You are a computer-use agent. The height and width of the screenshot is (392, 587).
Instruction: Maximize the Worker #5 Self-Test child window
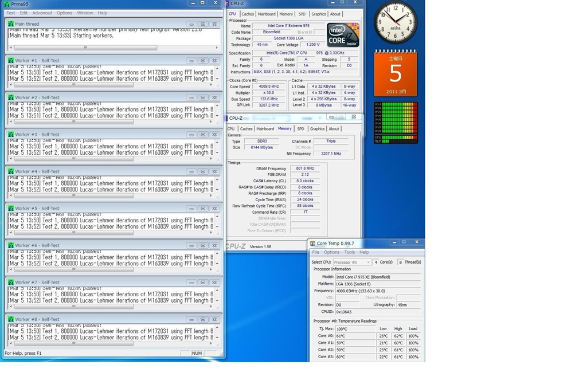click(203, 209)
